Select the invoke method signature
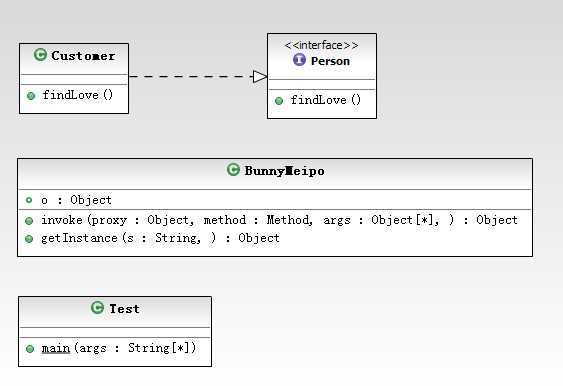Image resolution: width=563 pixels, height=386 pixels. [x=279, y=220]
